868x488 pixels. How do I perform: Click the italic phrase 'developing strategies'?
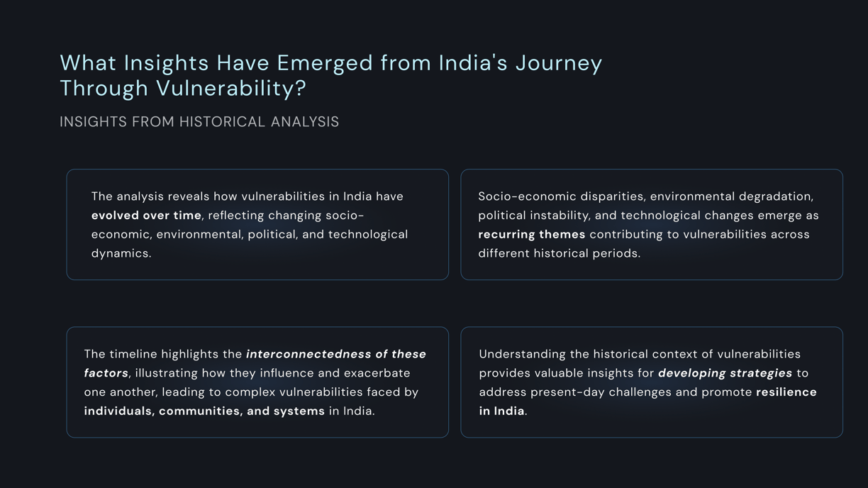coord(725,373)
